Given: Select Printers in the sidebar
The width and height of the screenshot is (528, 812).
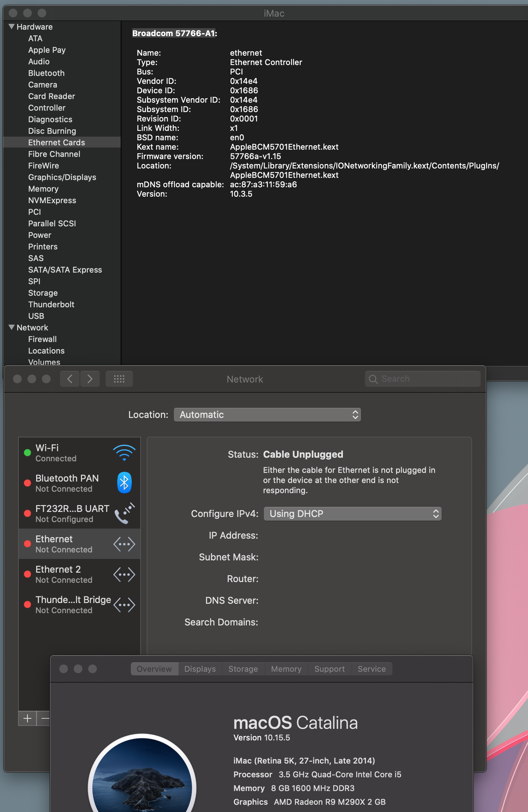Looking at the screenshot, I should click(62, 247).
